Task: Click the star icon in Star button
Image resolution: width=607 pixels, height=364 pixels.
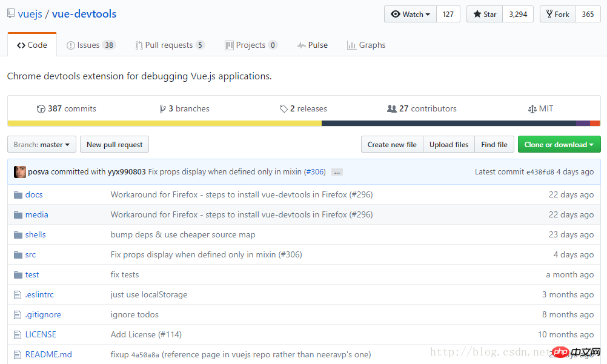Action: (x=477, y=15)
